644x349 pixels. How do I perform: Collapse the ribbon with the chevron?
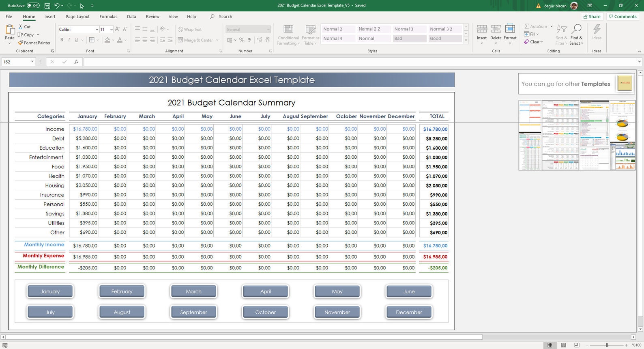pyautogui.click(x=639, y=51)
